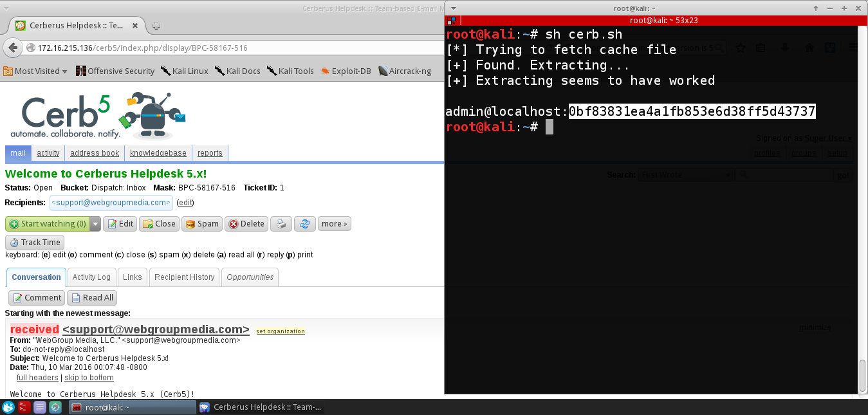Click the Cerb5 logo image

coord(97,116)
